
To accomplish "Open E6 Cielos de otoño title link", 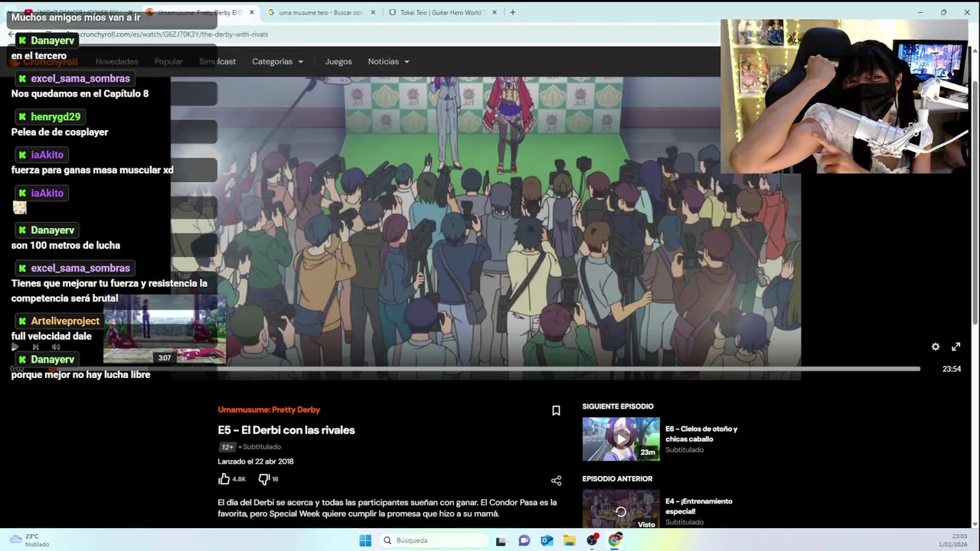I will point(701,434).
